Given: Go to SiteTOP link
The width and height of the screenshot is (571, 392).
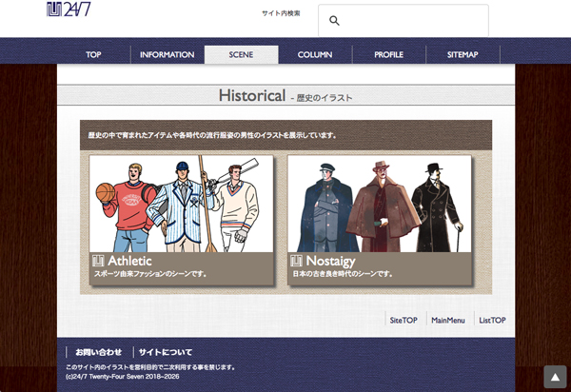Looking at the screenshot, I should click(404, 321).
